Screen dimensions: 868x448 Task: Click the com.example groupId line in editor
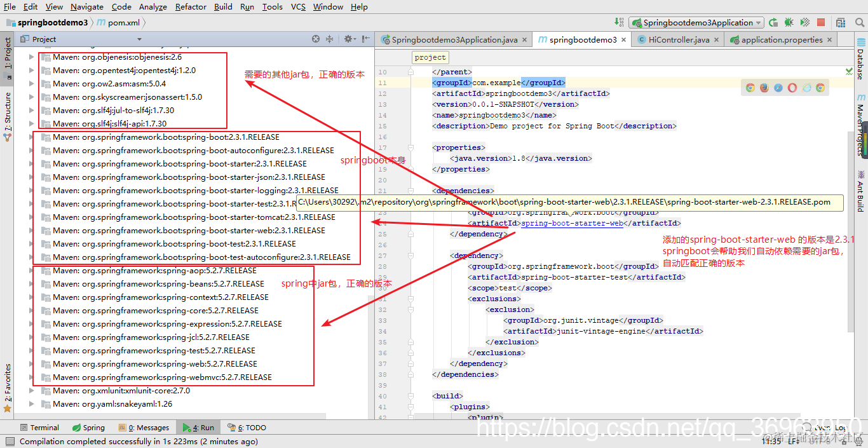[499, 83]
